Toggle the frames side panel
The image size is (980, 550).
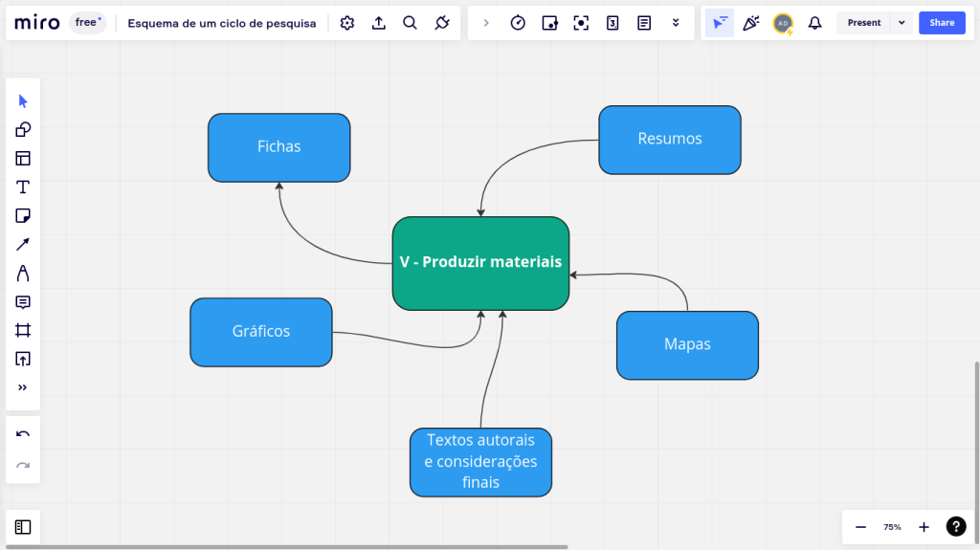point(23,527)
